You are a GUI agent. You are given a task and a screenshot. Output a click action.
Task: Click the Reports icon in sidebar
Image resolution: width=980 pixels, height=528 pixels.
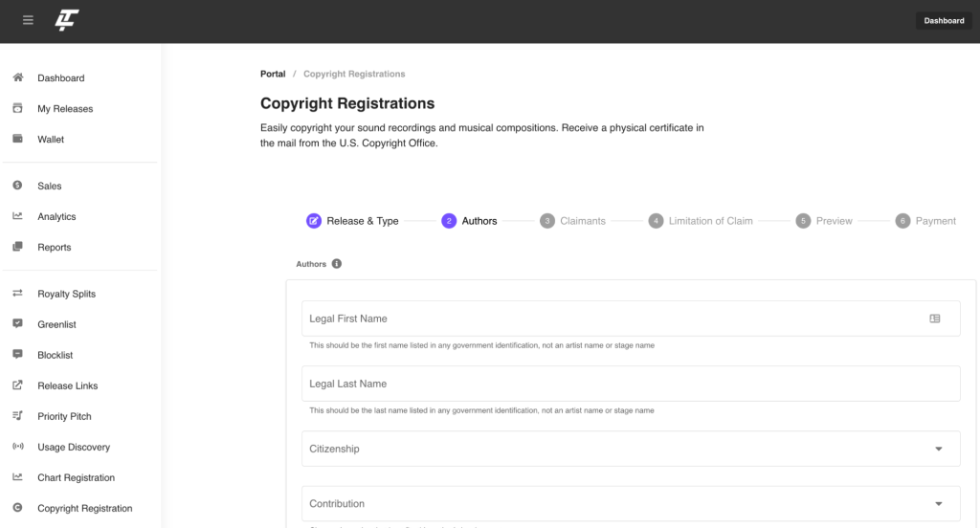pos(17,247)
